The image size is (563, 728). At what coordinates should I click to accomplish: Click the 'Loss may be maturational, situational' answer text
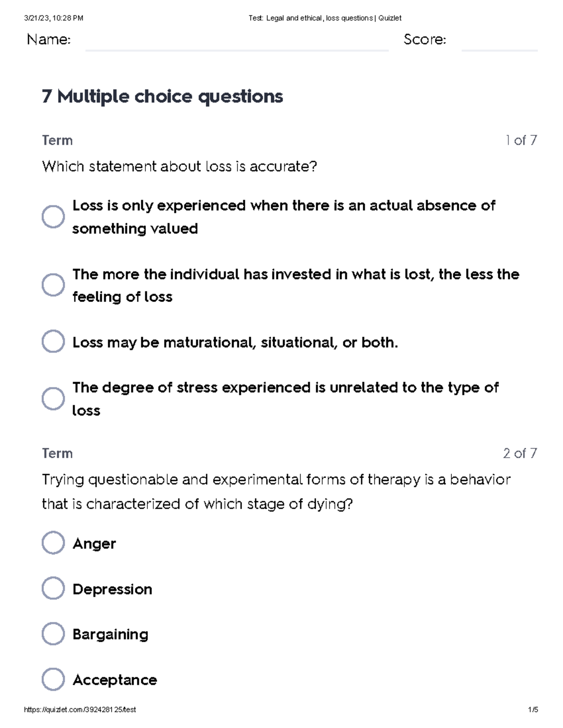[x=235, y=343]
